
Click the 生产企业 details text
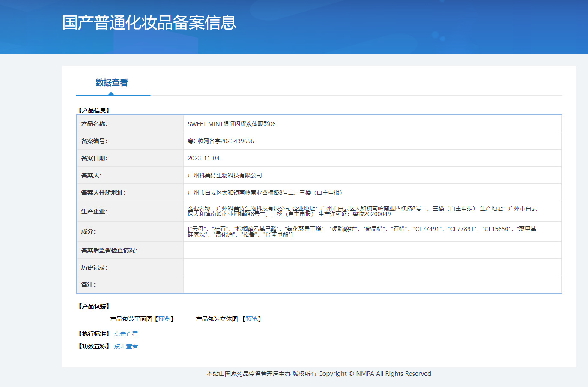(x=362, y=211)
